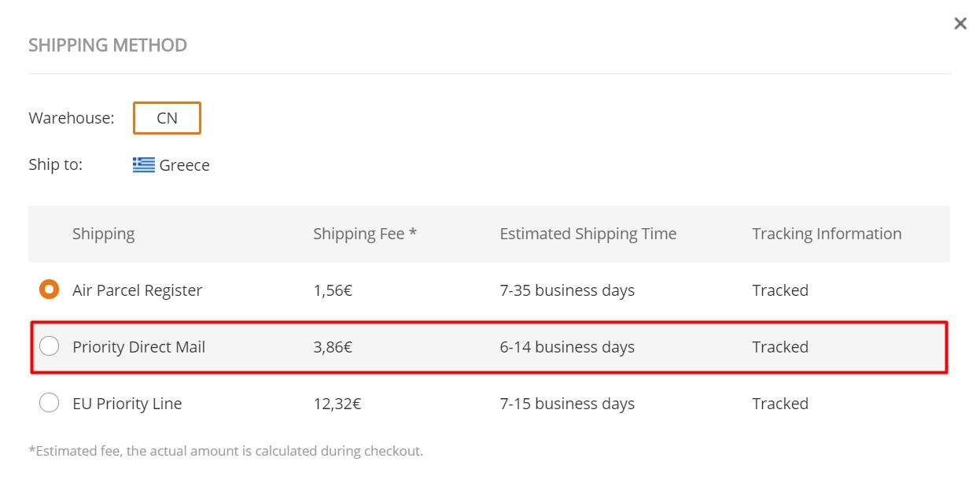Choose the Priority Direct Mail radio button
Viewport: 980px width, 491px height.
[50, 346]
